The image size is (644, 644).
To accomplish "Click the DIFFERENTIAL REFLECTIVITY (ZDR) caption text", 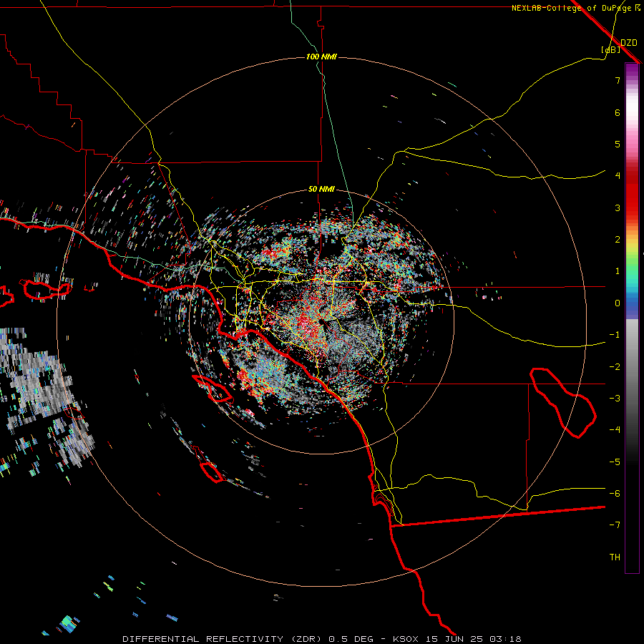I will [x=223, y=639].
